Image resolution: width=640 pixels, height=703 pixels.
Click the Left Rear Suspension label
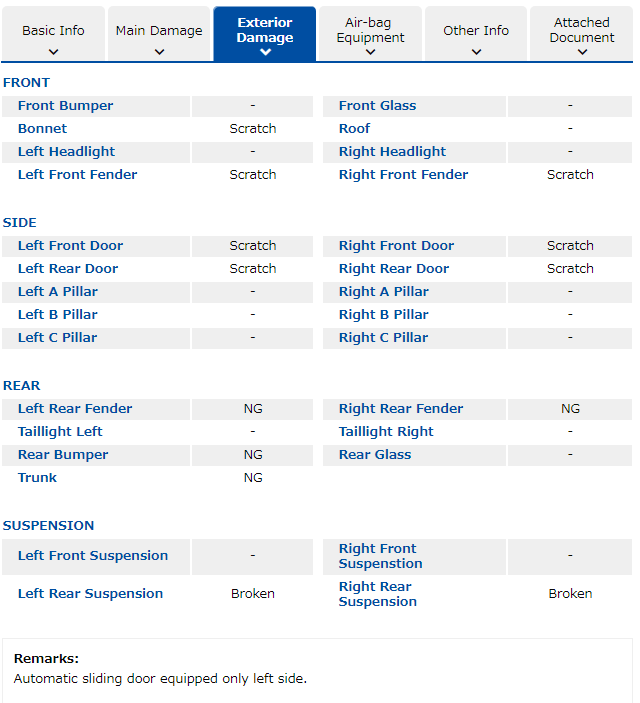click(90, 594)
